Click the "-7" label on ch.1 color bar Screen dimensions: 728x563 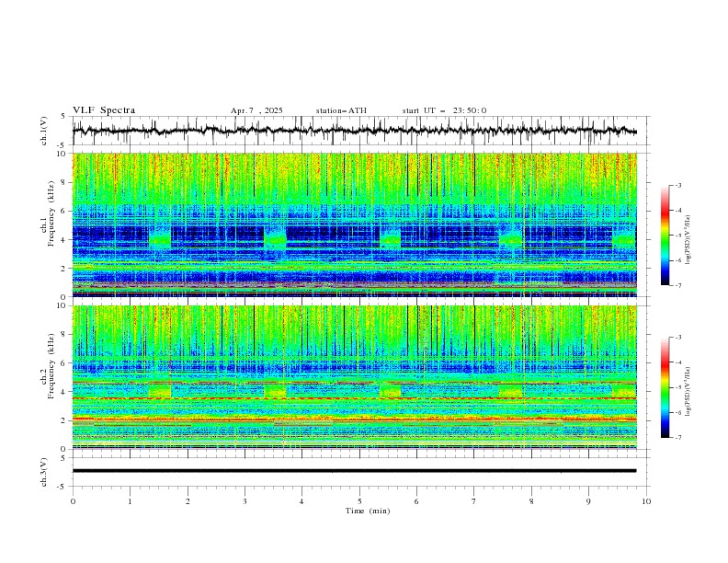click(x=678, y=286)
